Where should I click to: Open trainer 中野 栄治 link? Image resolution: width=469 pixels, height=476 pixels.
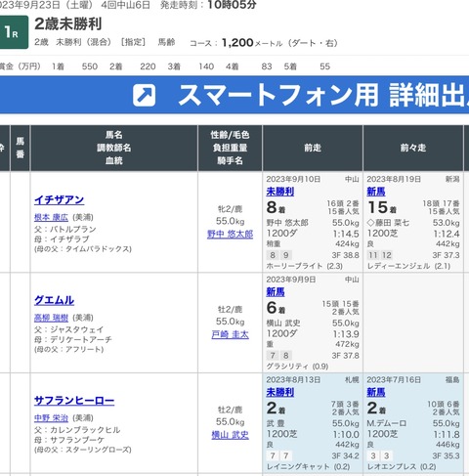coord(51,418)
